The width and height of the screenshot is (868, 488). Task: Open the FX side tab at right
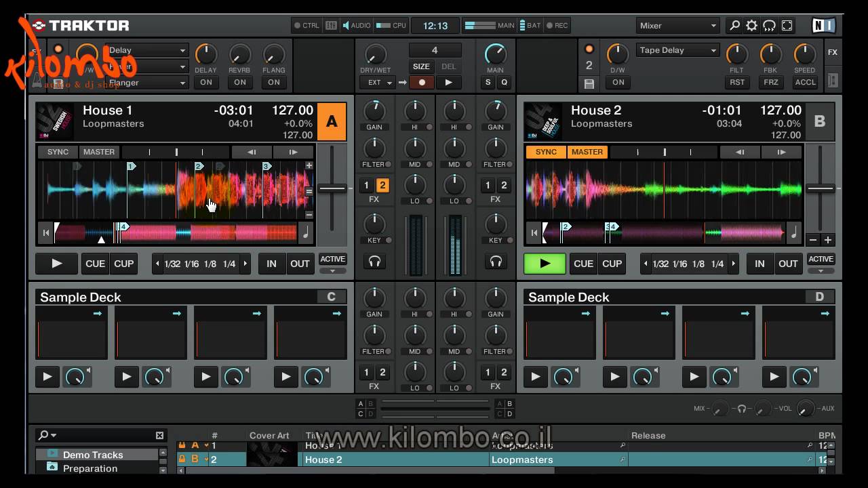point(833,52)
